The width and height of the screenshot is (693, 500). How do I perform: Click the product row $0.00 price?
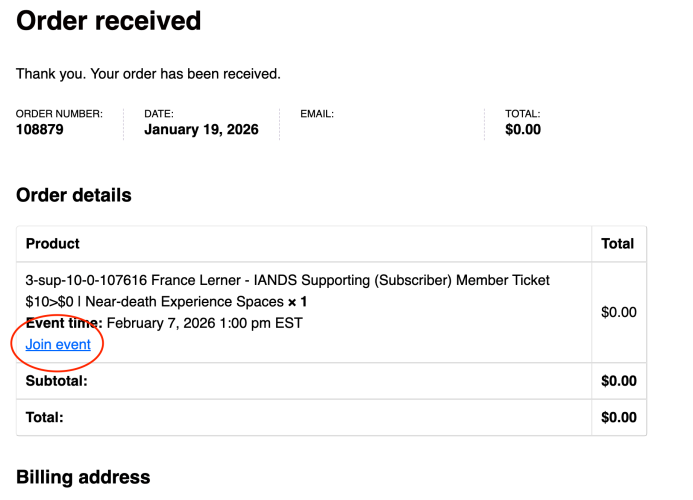point(618,312)
